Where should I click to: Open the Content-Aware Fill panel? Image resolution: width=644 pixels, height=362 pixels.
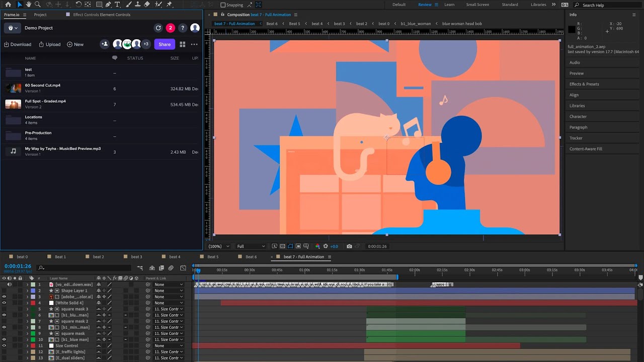[x=586, y=149]
